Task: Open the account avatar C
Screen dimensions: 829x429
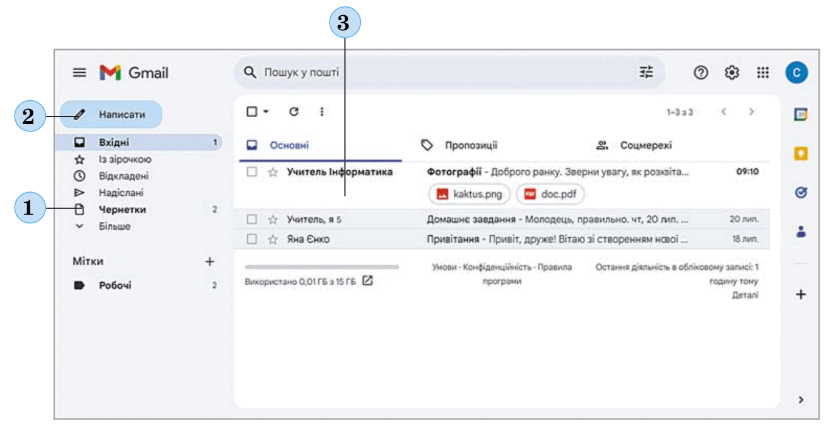Action: point(796,72)
